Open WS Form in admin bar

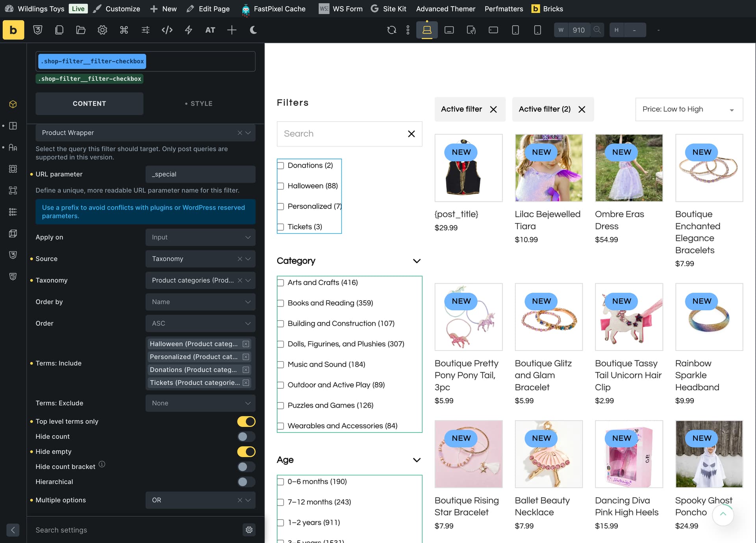[x=341, y=9]
